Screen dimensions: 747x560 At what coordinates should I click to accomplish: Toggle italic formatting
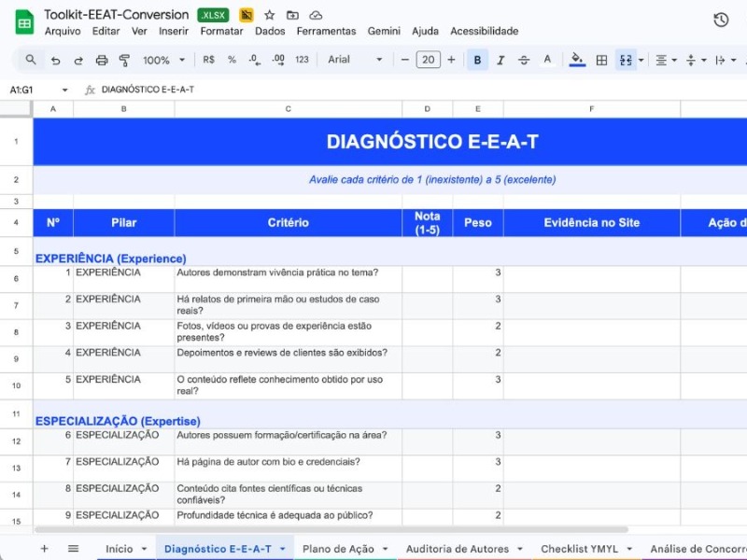500,60
